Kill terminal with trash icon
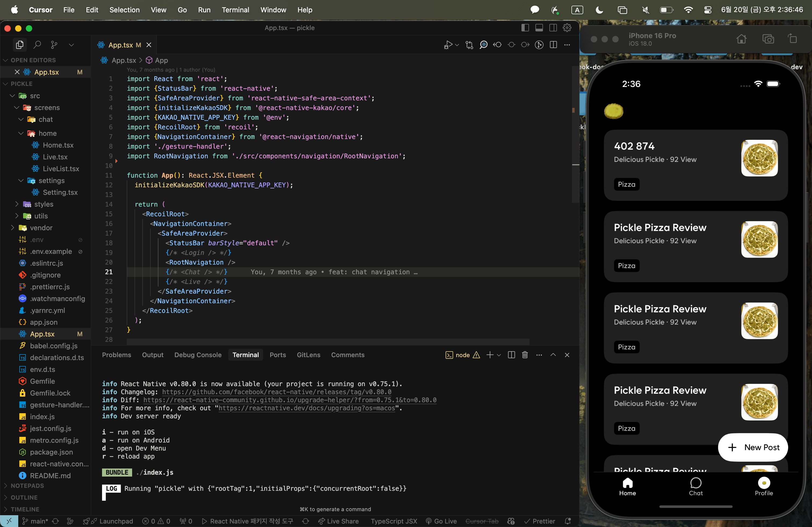The width and height of the screenshot is (812, 527). click(525, 355)
